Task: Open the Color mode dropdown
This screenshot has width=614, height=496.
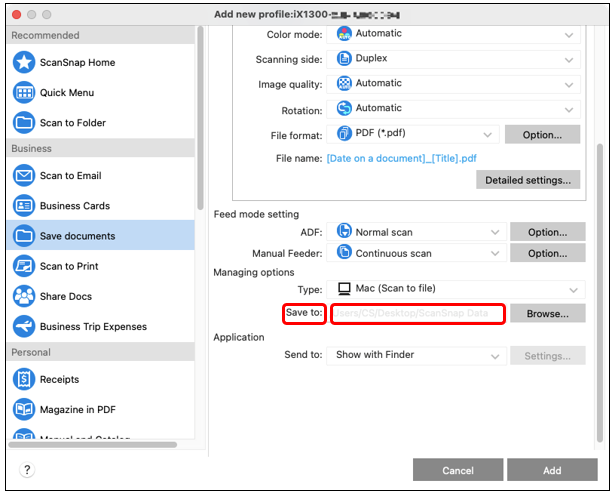Action: (x=453, y=34)
